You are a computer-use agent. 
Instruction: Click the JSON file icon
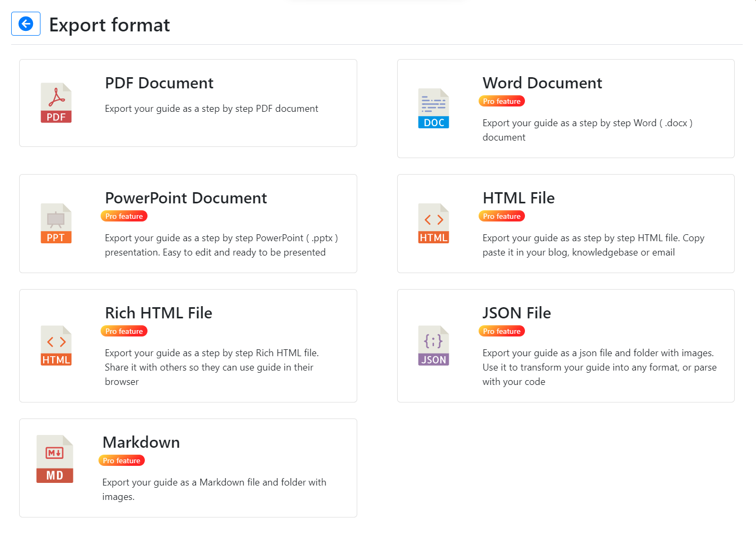(x=433, y=346)
